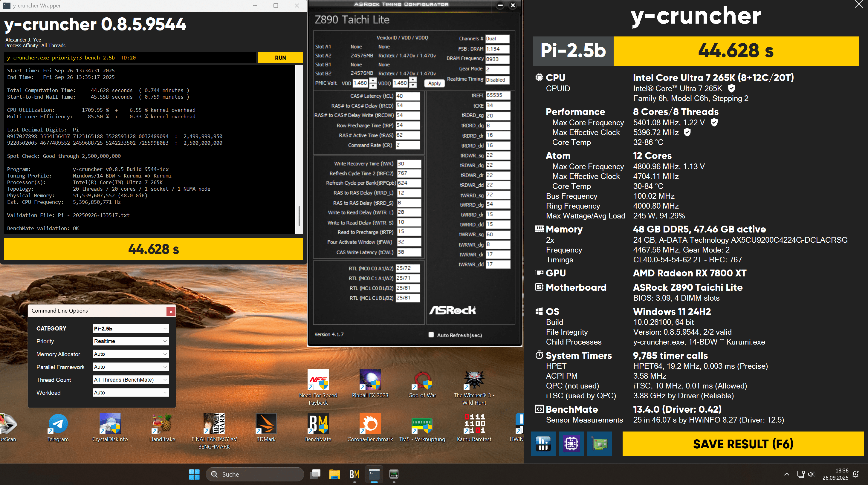Screen dimensions: 868x485
Task: Open the CATEGORY dropdown showing Pi-2.5b
Action: [x=131, y=328]
